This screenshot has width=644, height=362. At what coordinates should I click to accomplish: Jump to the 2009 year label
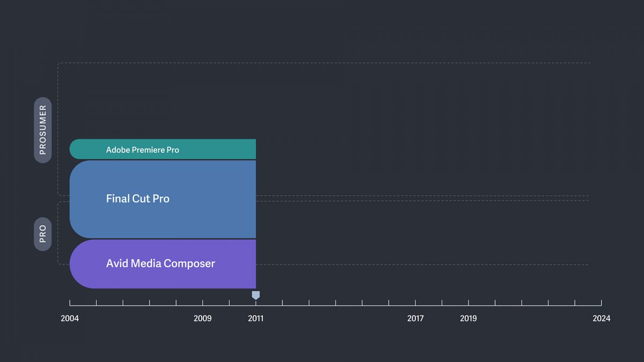pyautogui.click(x=202, y=319)
